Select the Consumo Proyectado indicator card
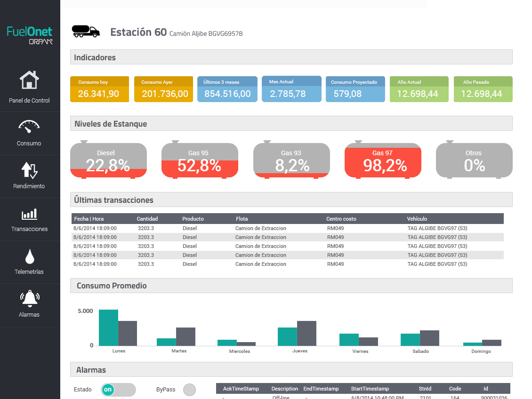Image resolution: width=532 pixels, height=399 pixels. click(x=355, y=89)
